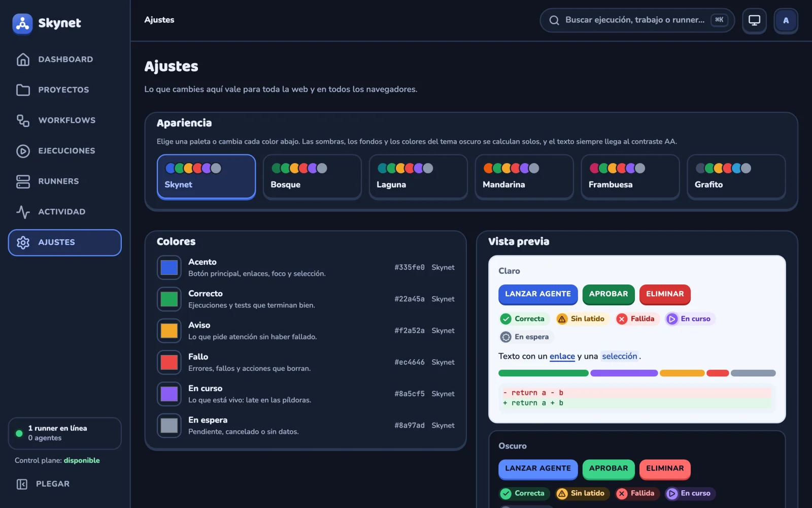The image size is (812, 508).
Task: Click the '1 runner en línea' status
Action: click(x=57, y=428)
